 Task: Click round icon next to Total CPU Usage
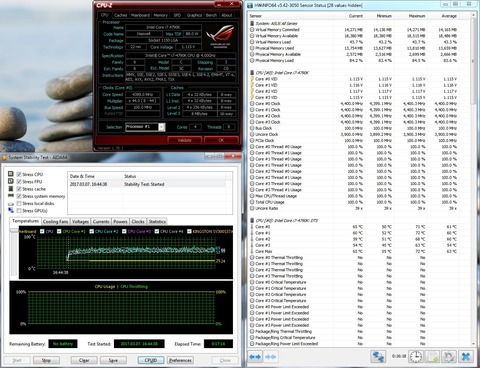252,202
